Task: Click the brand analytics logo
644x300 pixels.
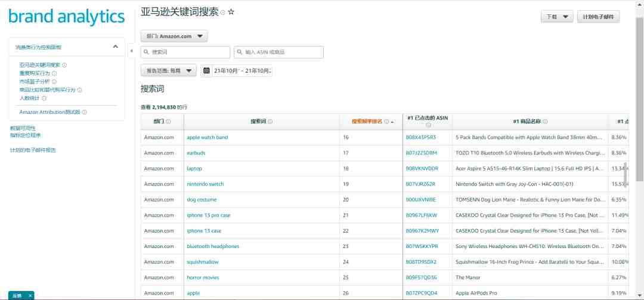Action: coord(67,17)
